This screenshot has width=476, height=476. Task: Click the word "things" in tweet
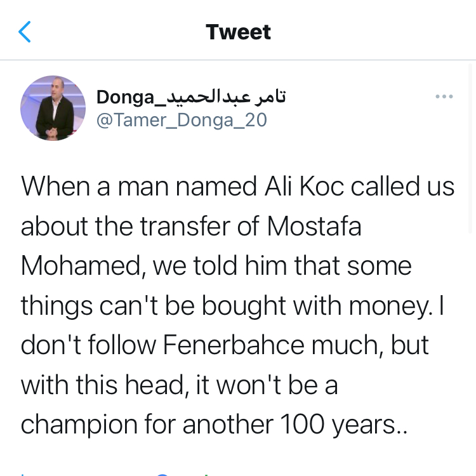point(57,305)
